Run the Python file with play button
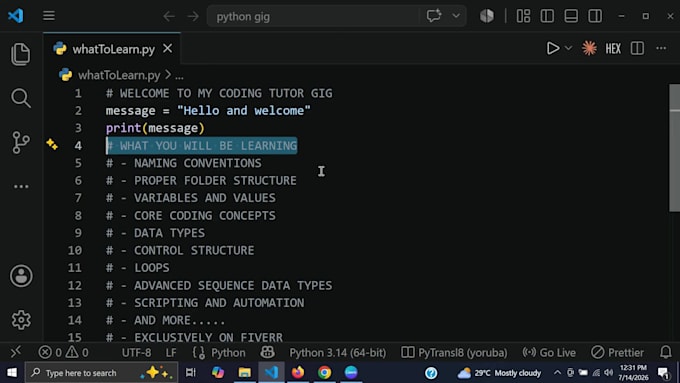Viewport: 680px width, 383px height. point(552,48)
